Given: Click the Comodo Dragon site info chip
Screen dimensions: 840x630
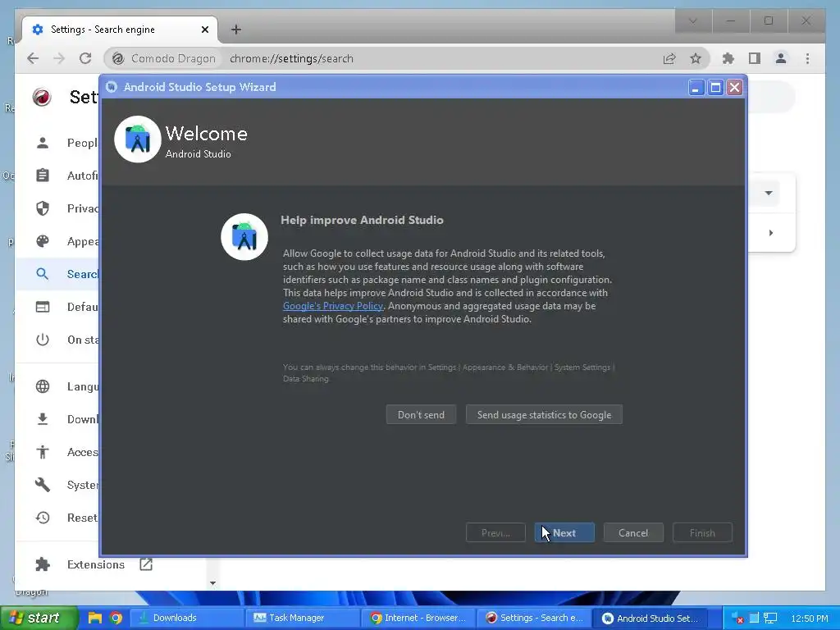Looking at the screenshot, I should (164, 58).
